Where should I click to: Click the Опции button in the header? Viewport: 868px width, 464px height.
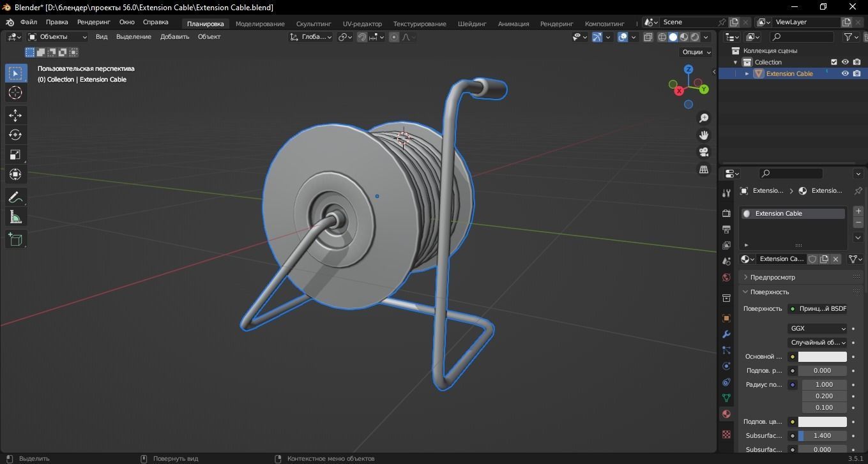tap(694, 52)
